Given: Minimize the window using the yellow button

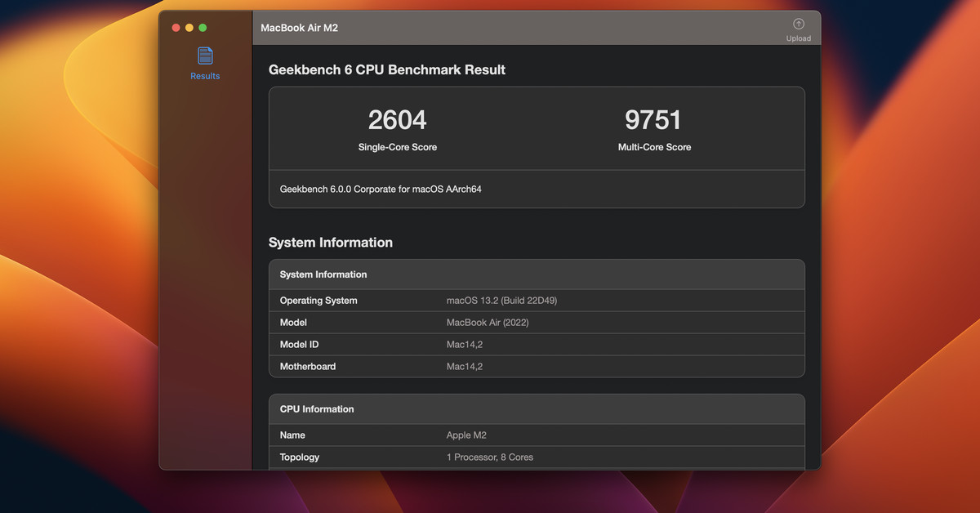Looking at the screenshot, I should (x=189, y=28).
